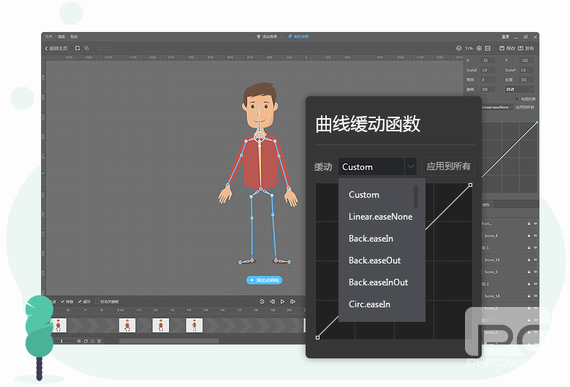570x387 pixels.
Task: Go back via 返回主页 button
Action: [x=56, y=48]
